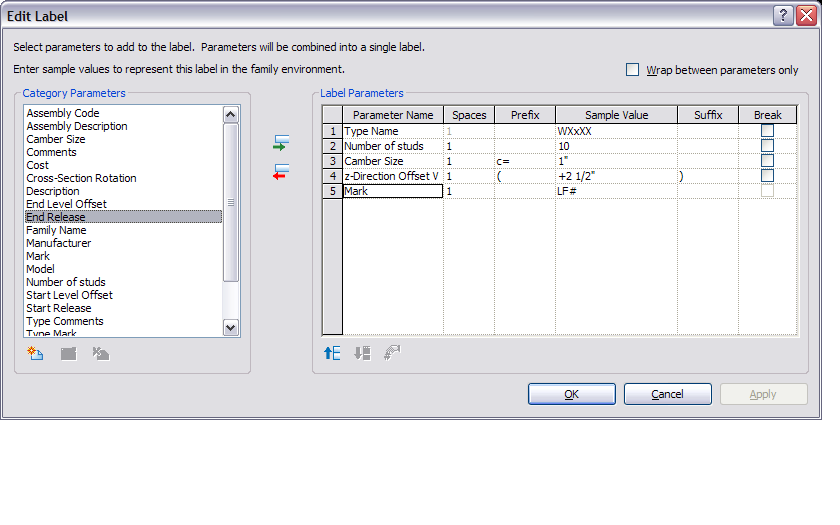Image resolution: width=840 pixels, height=525 pixels.
Task: Select Comments in the category list
Action: pos(123,152)
